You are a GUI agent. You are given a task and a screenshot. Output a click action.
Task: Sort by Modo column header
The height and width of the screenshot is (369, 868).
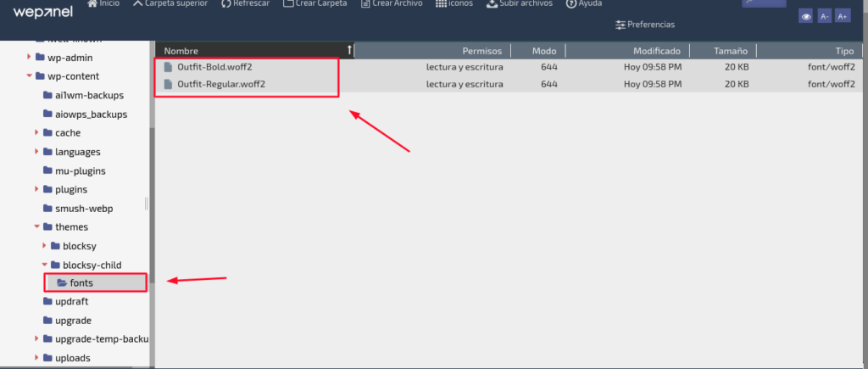(544, 51)
